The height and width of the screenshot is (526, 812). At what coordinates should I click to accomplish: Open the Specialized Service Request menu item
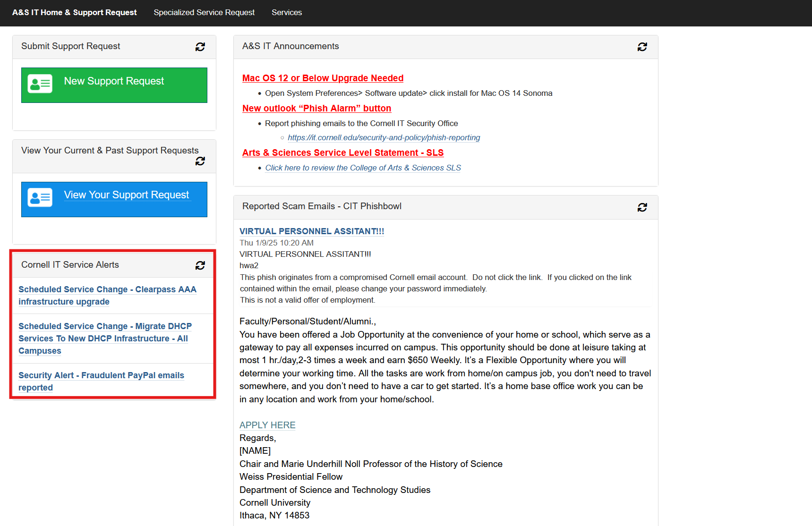pos(204,13)
